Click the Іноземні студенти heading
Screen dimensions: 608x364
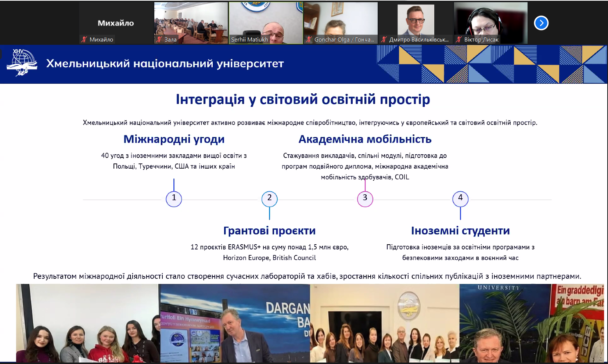coord(460,231)
